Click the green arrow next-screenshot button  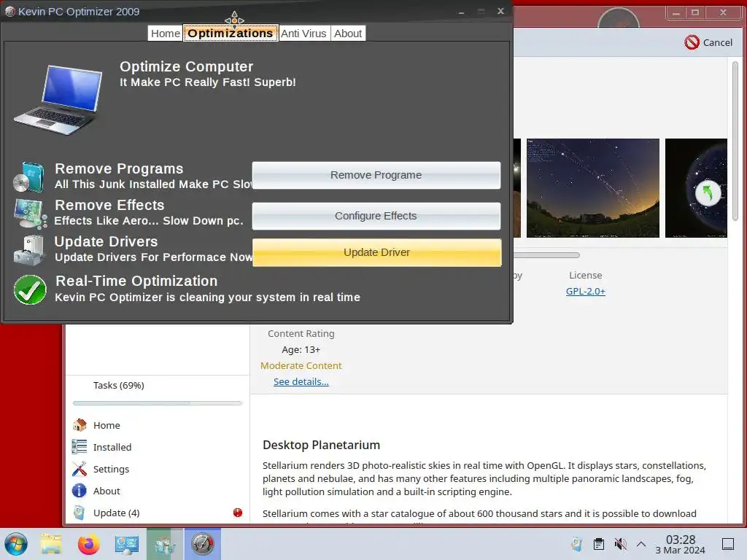click(708, 193)
